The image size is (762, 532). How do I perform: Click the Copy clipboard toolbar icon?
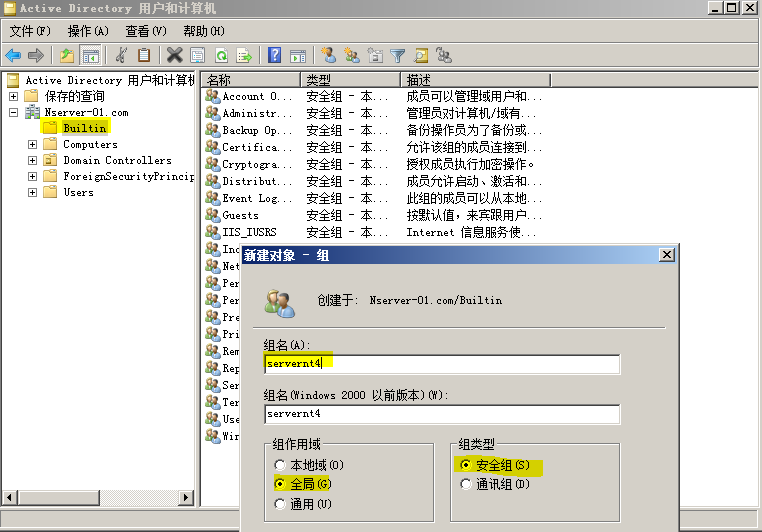click(144, 55)
